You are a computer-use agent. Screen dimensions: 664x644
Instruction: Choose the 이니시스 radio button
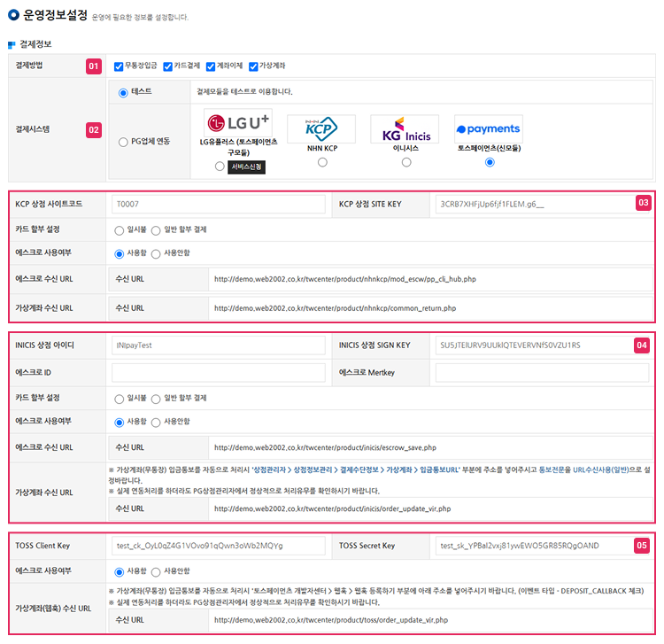click(406, 162)
